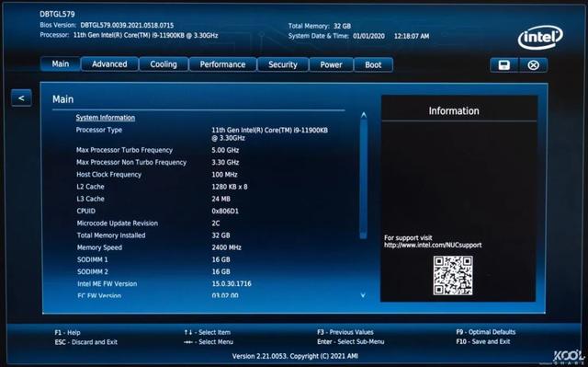Switch to the Advanced tab

(x=109, y=64)
